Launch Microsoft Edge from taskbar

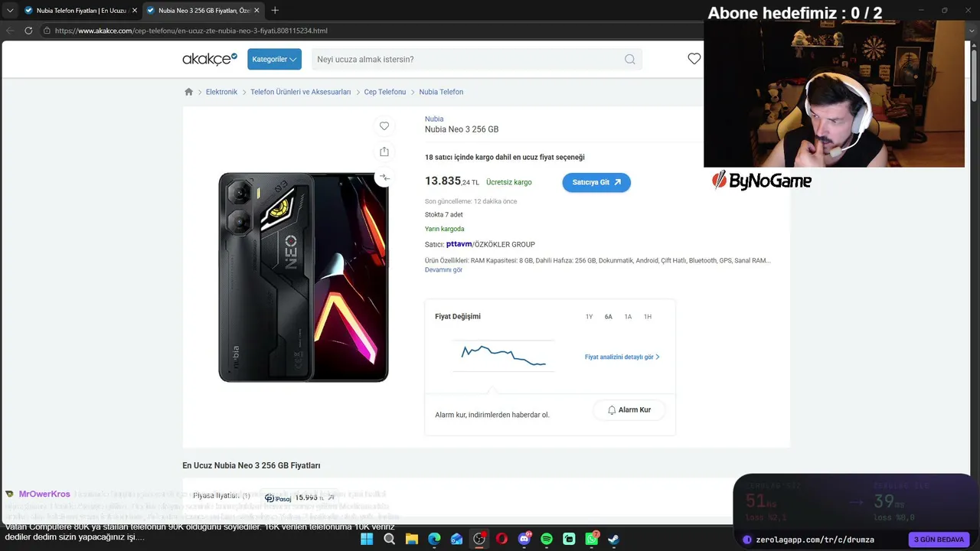click(434, 539)
